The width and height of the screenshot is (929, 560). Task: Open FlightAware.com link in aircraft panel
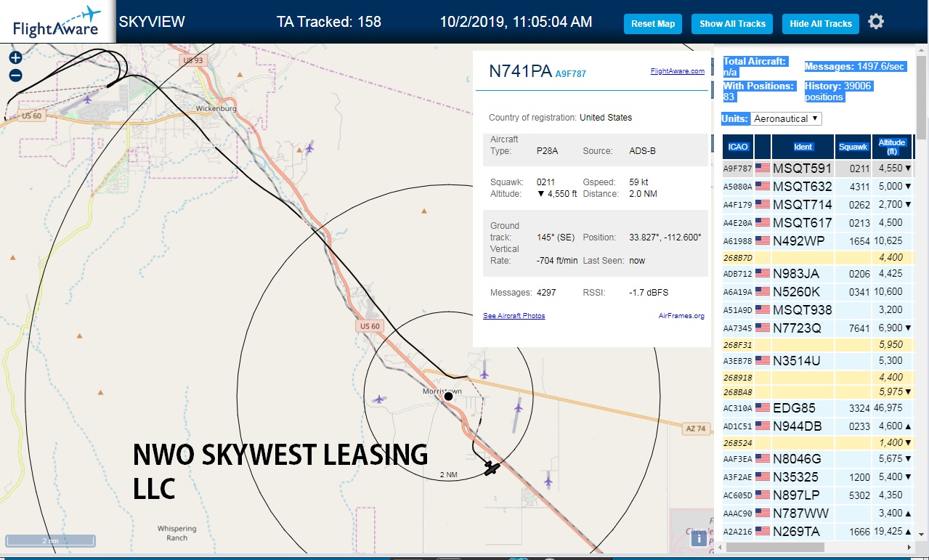[677, 71]
